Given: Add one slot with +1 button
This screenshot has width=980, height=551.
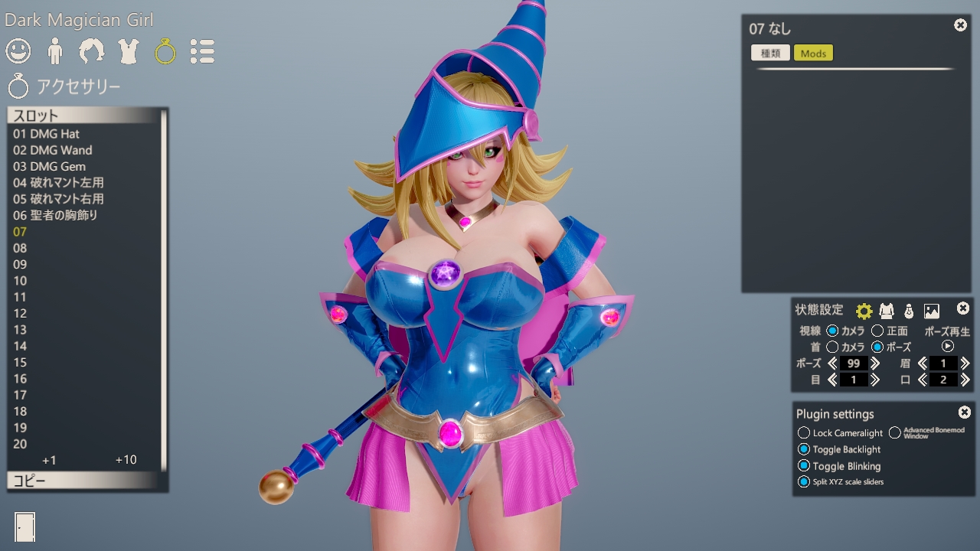Looking at the screenshot, I should [49, 460].
